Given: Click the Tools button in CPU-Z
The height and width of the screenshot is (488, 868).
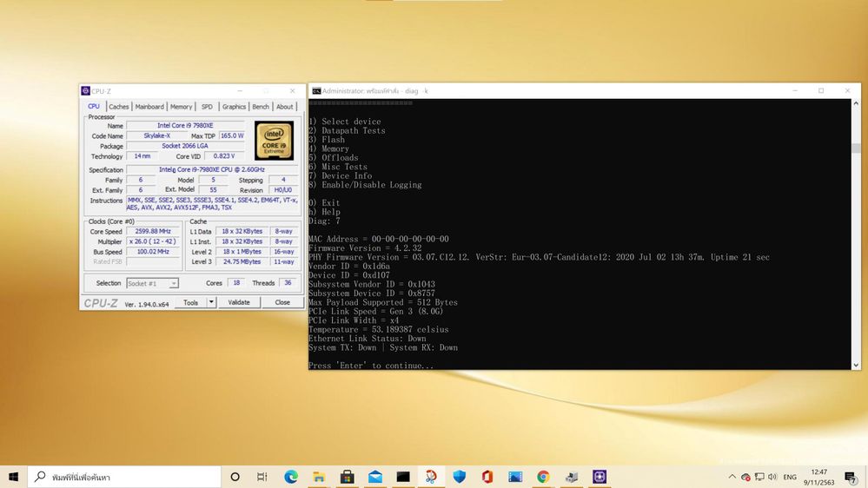Looking at the screenshot, I should (190, 302).
